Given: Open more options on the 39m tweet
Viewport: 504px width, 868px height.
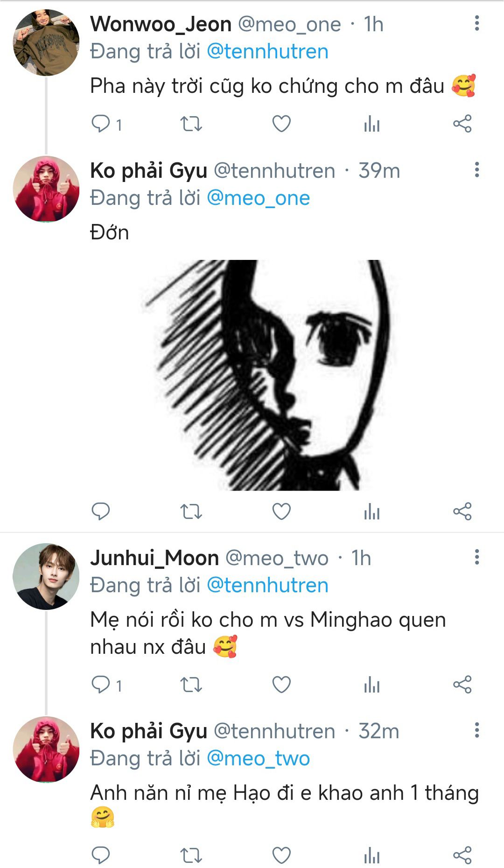Looking at the screenshot, I should pos(476,170).
